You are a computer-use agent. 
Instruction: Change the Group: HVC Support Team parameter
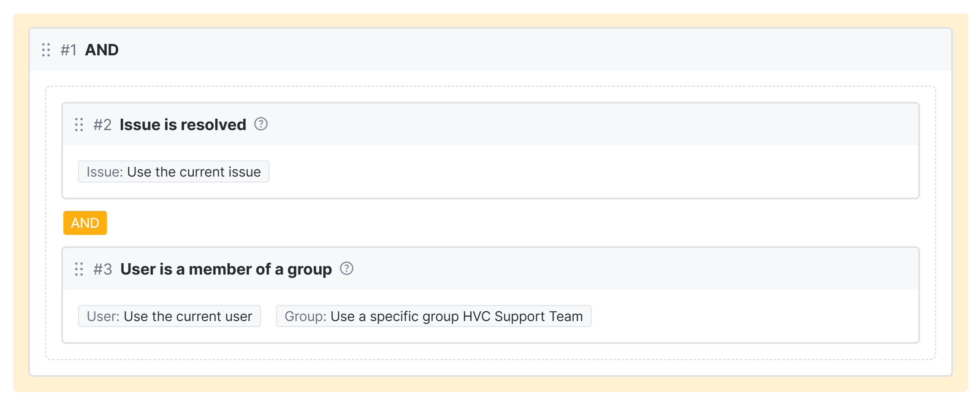pos(433,316)
